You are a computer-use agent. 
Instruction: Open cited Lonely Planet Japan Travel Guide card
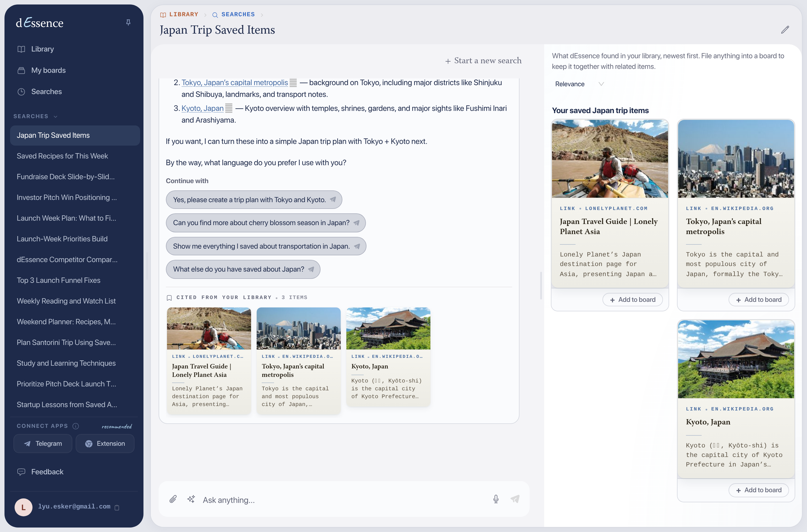(209, 361)
